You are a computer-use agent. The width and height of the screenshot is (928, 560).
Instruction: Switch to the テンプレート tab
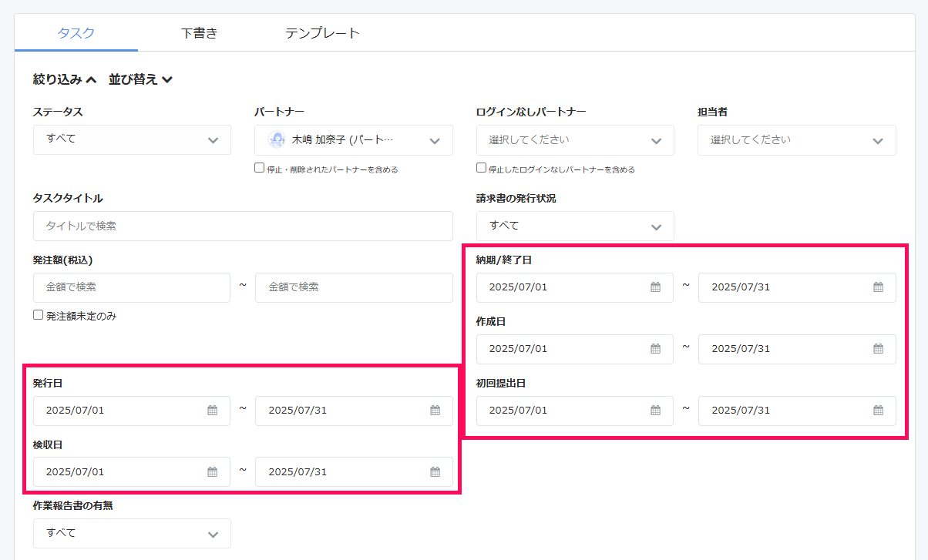point(323,33)
